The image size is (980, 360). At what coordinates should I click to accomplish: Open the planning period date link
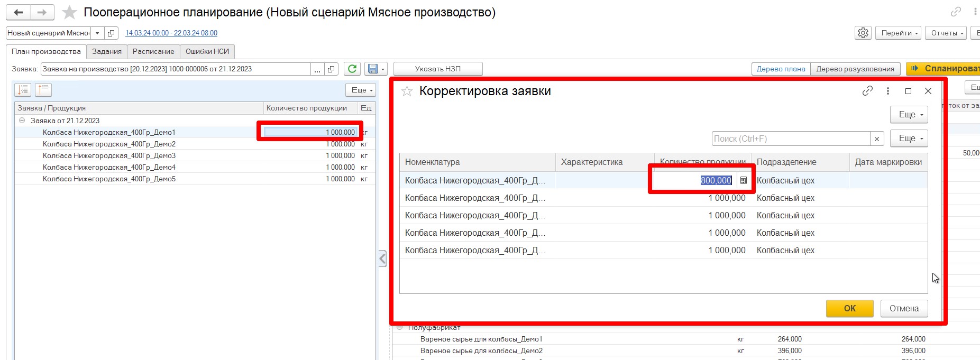(x=171, y=33)
